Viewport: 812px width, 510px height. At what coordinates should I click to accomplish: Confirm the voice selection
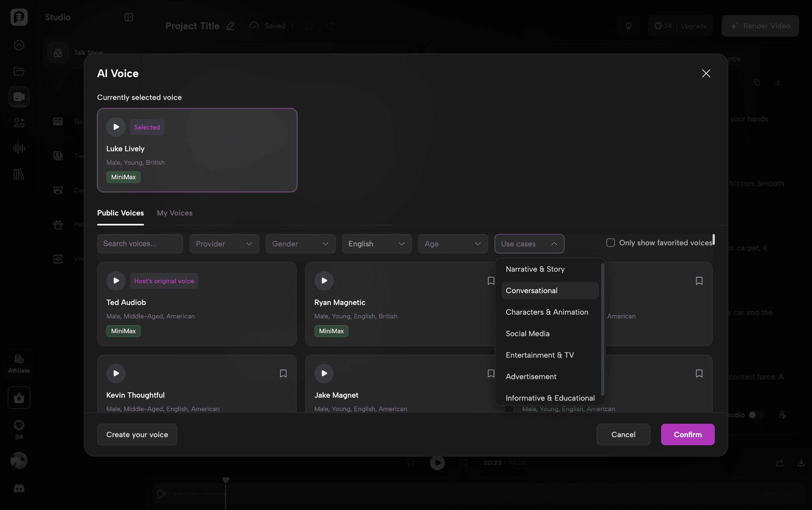point(688,434)
